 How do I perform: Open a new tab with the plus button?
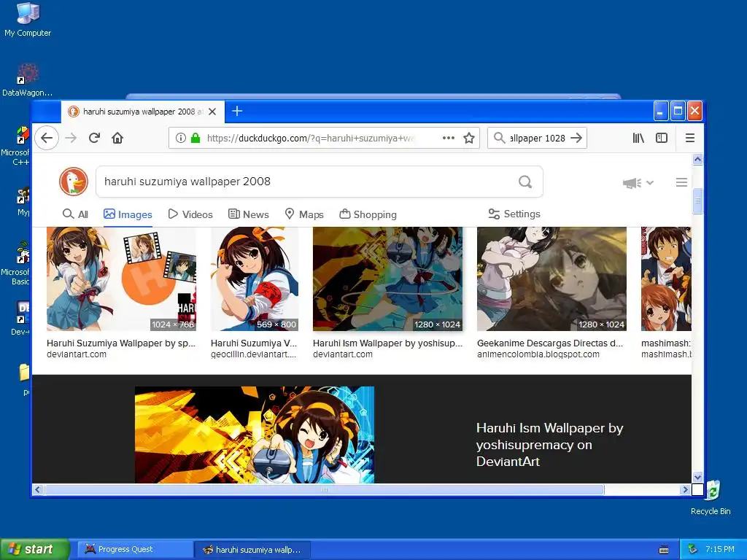[237, 112]
